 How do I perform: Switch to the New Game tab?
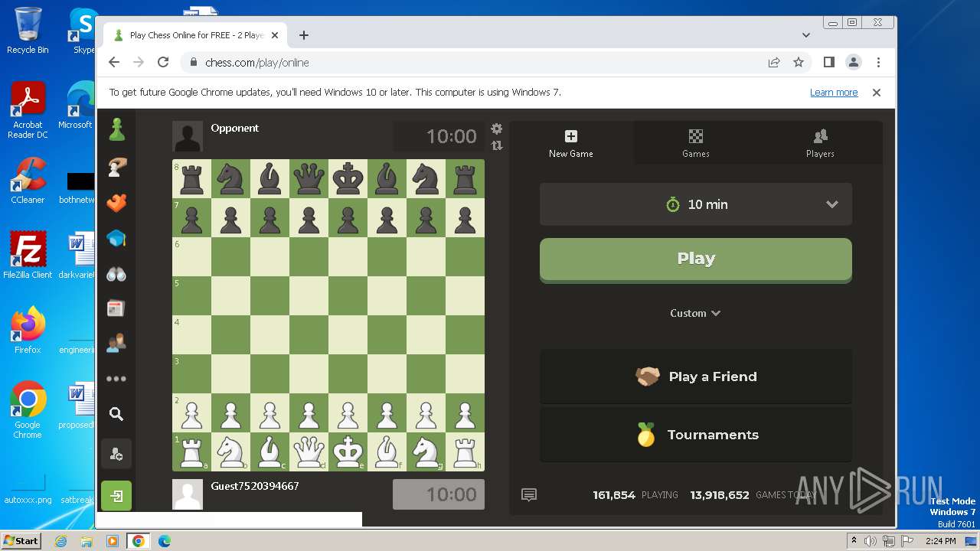[571, 142]
